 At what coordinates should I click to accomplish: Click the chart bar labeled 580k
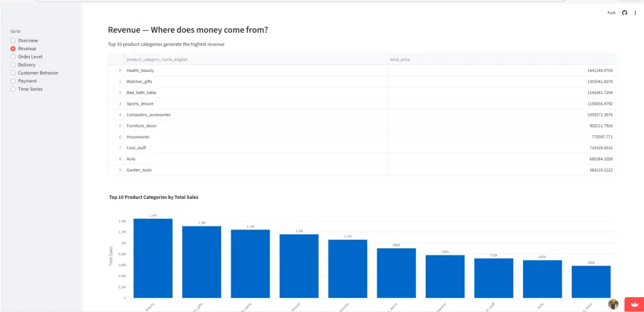tap(591, 282)
